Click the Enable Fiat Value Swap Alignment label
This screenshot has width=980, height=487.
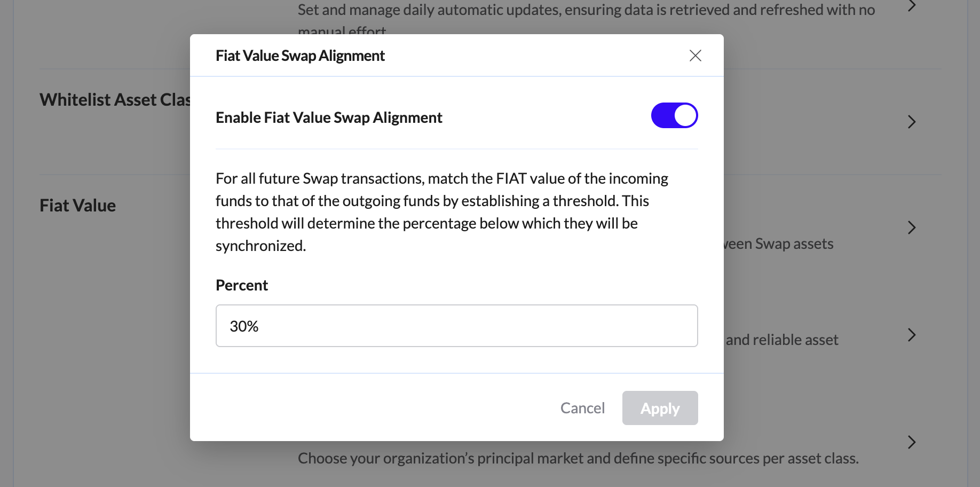tap(329, 117)
